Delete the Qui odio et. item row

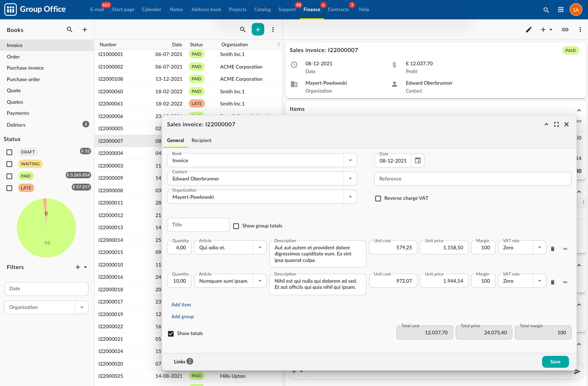[553, 249]
